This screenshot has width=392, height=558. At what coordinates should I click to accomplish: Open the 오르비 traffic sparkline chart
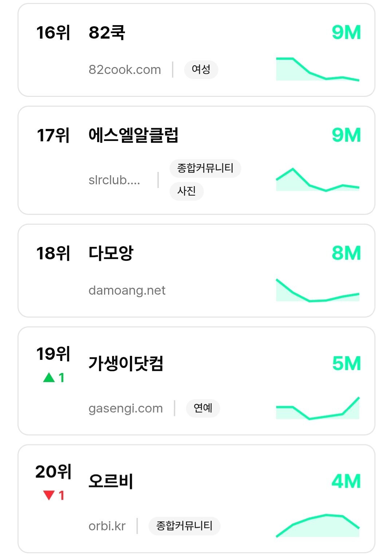317,526
